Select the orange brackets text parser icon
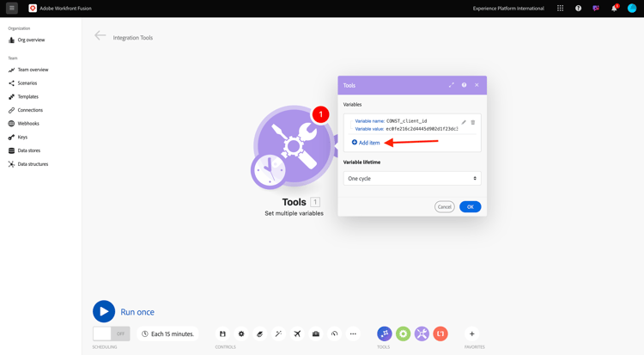This screenshot has width=644, height=355. click(x=440, y=334)
